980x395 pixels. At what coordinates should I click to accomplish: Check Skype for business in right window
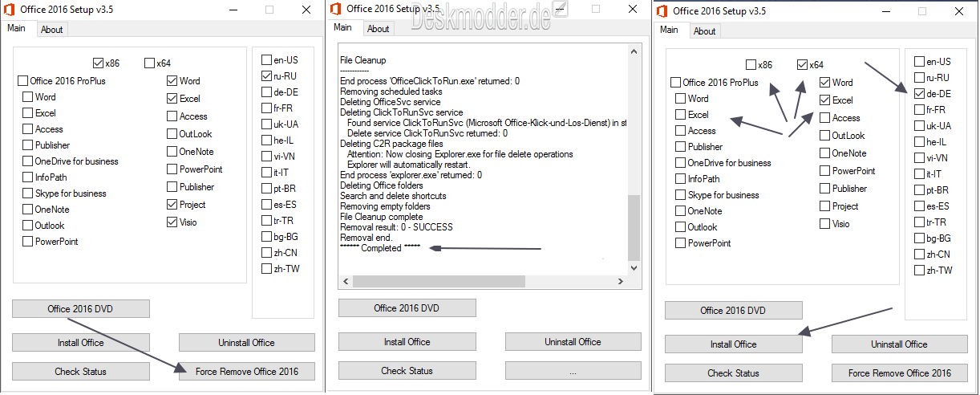[x=681, y=195]
